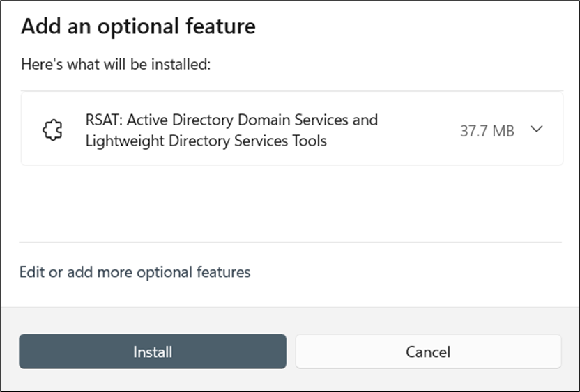Screen dimensions: 580x392
Task: Select the RSAT Active Directory feature card
Action: point(292,129)
